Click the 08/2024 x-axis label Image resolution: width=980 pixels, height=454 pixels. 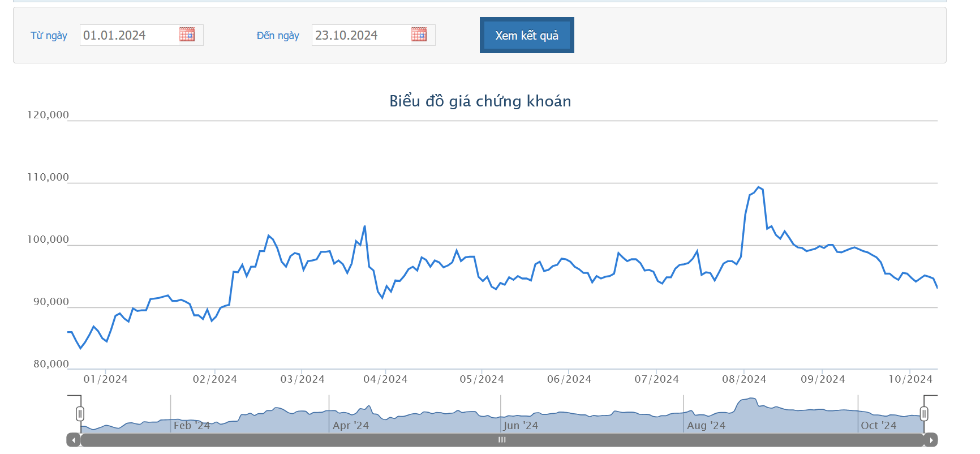pyautogui.click(x=743, y=379)
